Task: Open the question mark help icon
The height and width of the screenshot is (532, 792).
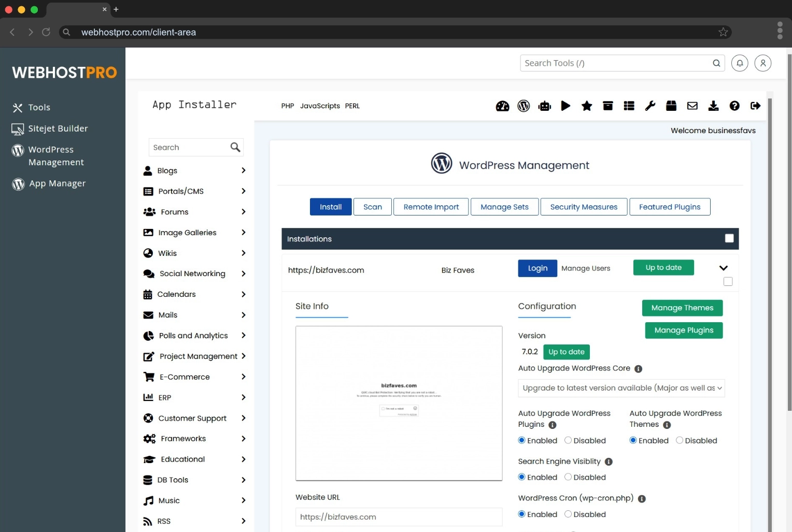Action: 734,106
